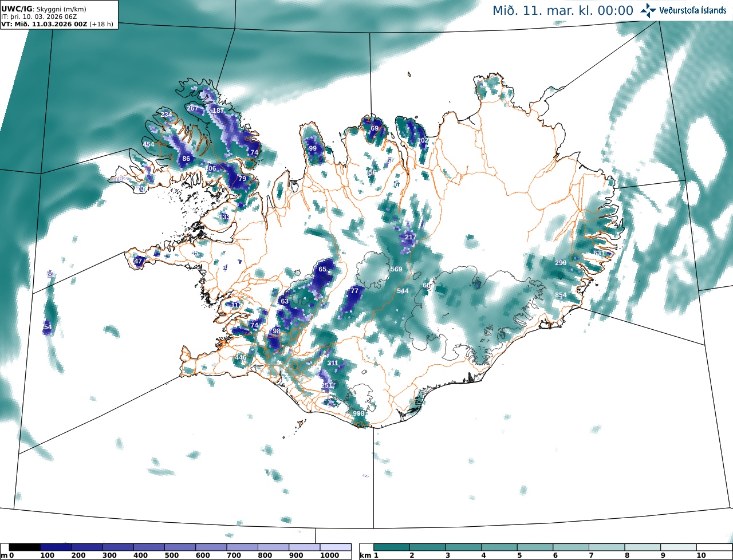Viewport: 733px width, 560px height.
Task: Click the visibility value 446 on the map
Action: point(241,357)
